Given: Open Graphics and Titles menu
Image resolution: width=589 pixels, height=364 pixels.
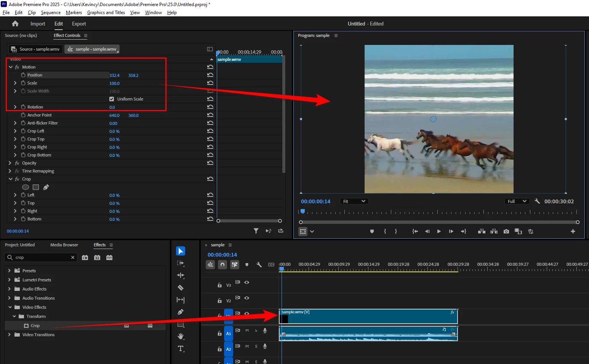Looking at the screenshot, I should (106, 13).
